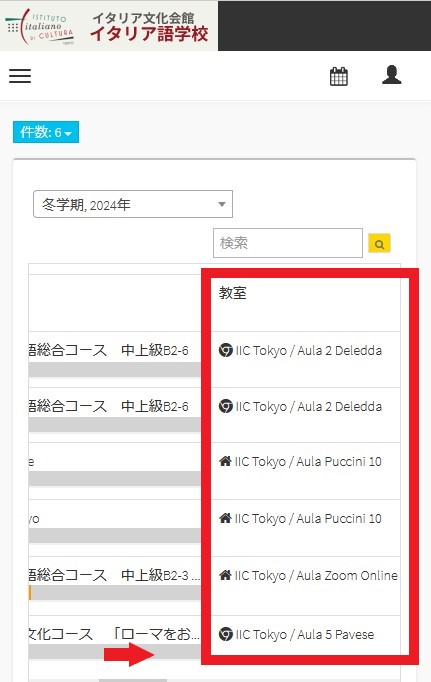Focus the 検索 search input field

coord(287,243)
